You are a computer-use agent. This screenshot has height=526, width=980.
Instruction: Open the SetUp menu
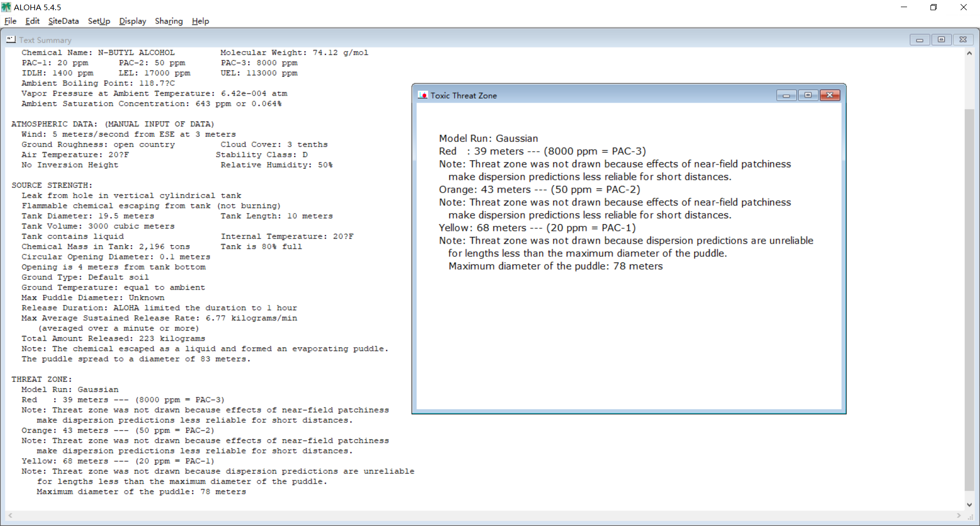point(99,21)
